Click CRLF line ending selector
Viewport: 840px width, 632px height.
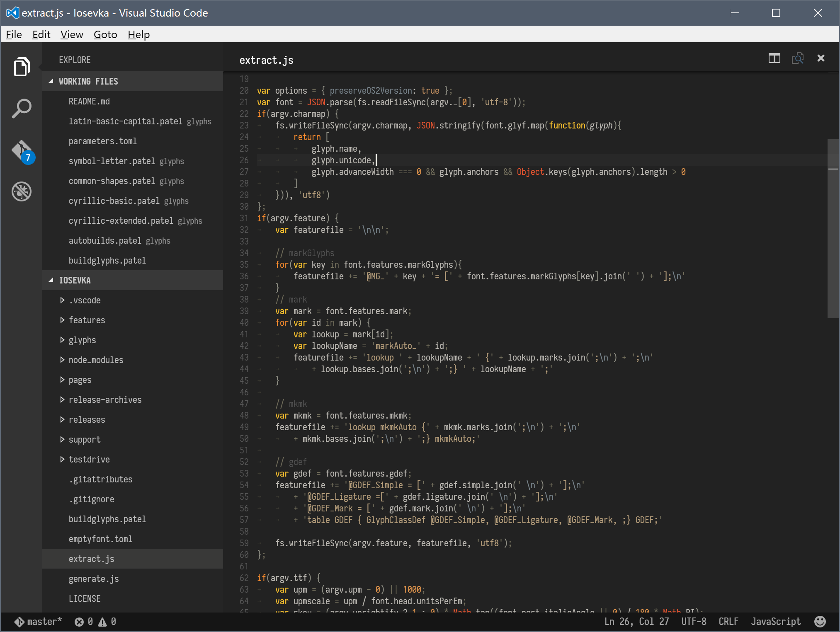click(728, 621)
